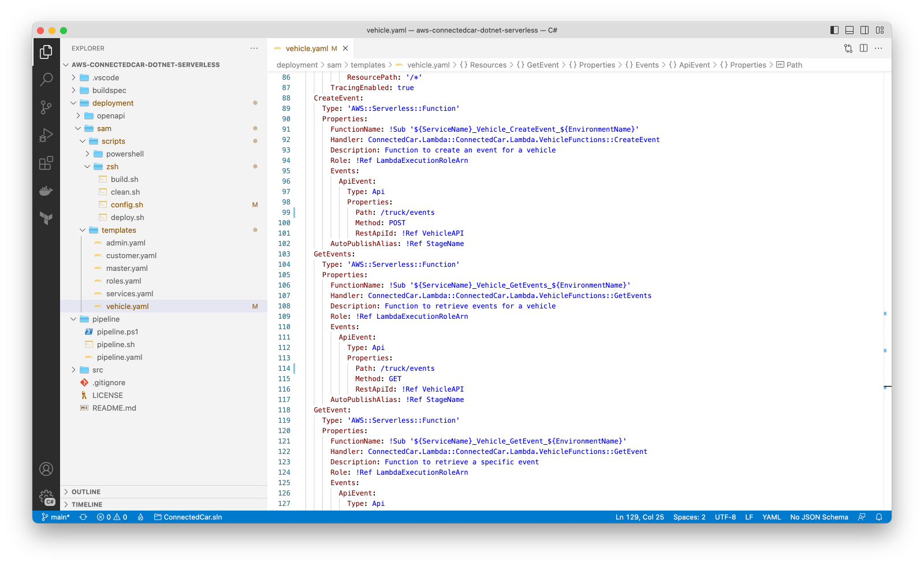Open the Extensions view
Screen dimensions: 924x566
click(46, 163)
